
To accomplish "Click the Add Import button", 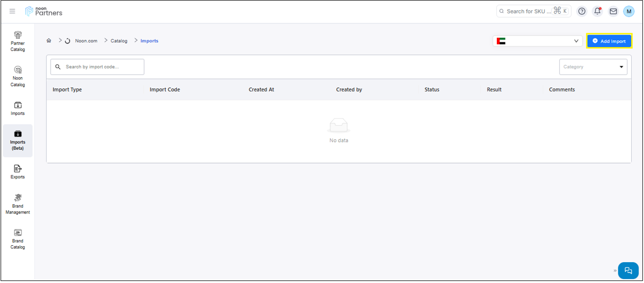I will 609,41.
